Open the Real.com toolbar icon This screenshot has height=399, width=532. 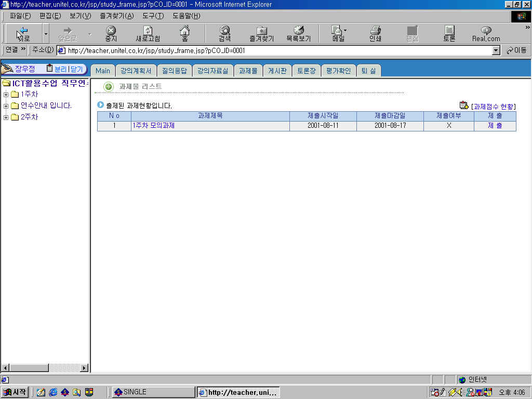(x=486, y=34)
